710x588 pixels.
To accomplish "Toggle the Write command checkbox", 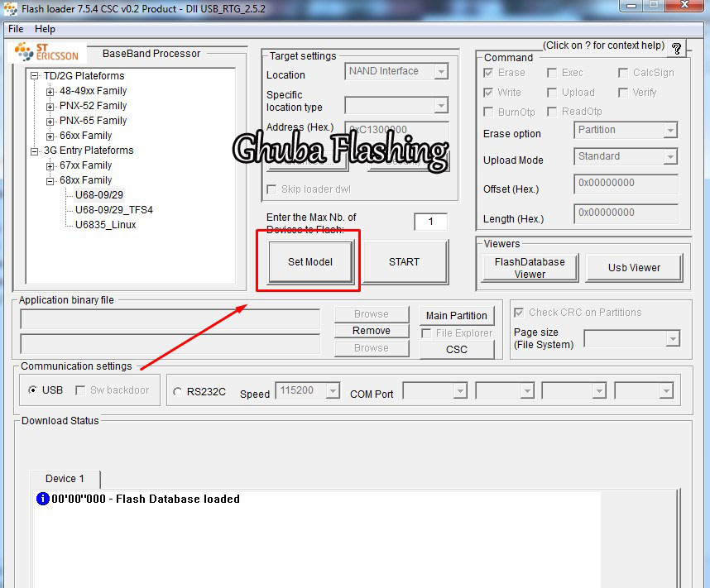I will pos(488,93).
